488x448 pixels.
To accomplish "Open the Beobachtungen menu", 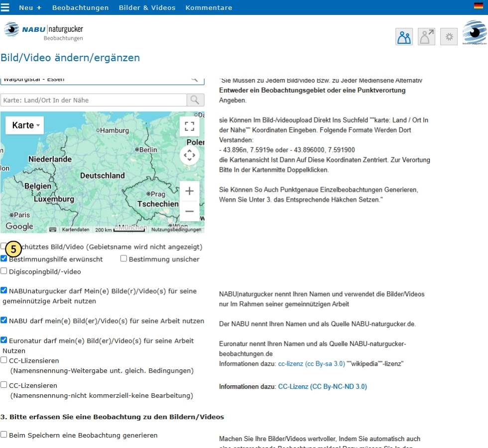I will coord(80,7).
